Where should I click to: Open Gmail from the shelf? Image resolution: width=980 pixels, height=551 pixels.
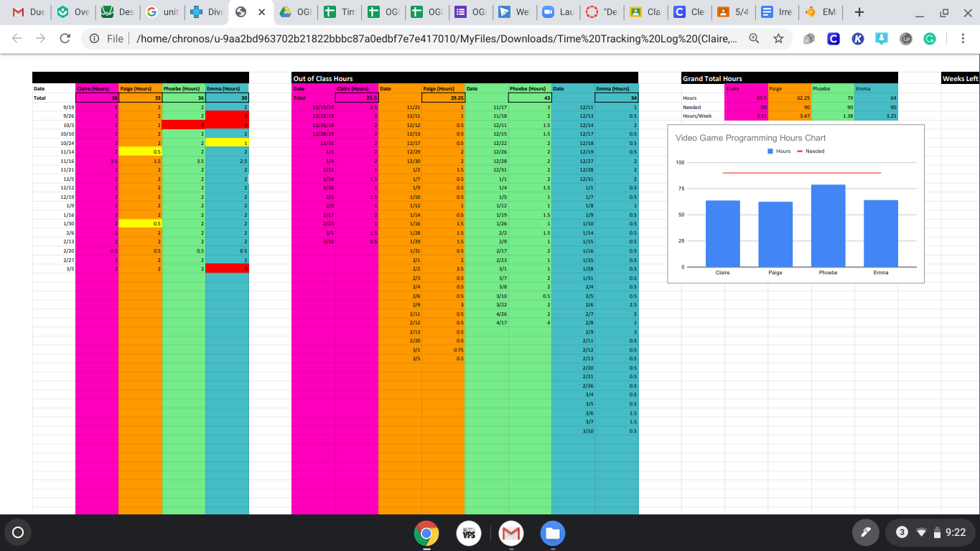(510, 533)
